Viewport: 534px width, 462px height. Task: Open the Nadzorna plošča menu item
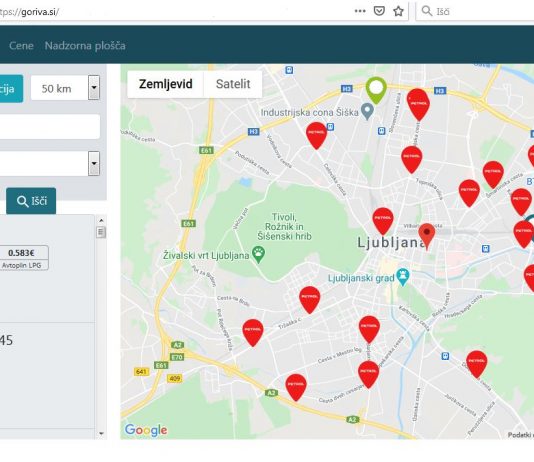pyautogui.click(x=85, y=46)
